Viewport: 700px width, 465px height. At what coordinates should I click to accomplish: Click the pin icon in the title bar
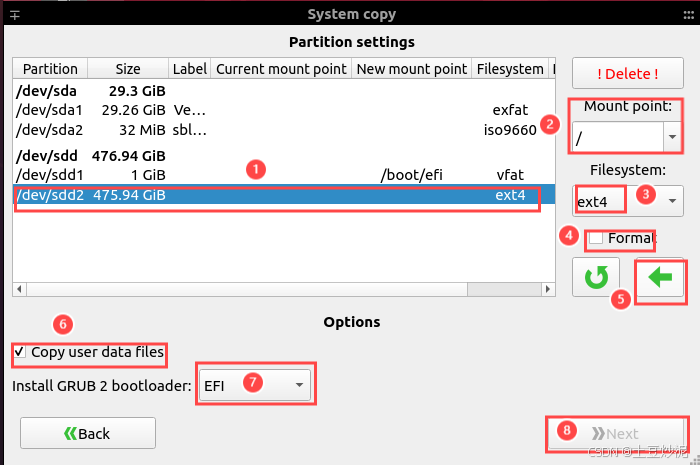(15, 16)
